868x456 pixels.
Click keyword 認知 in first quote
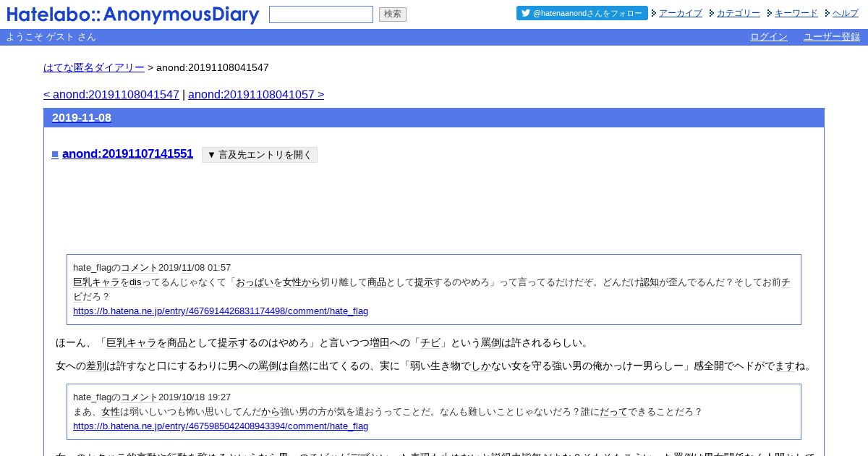pyautogui.click(x=650, y=282)
